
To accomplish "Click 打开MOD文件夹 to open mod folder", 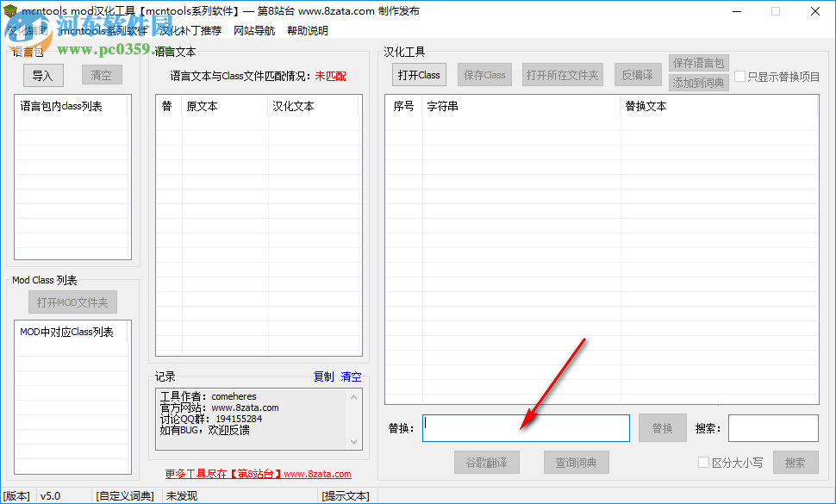I will [x=72, y=301].
